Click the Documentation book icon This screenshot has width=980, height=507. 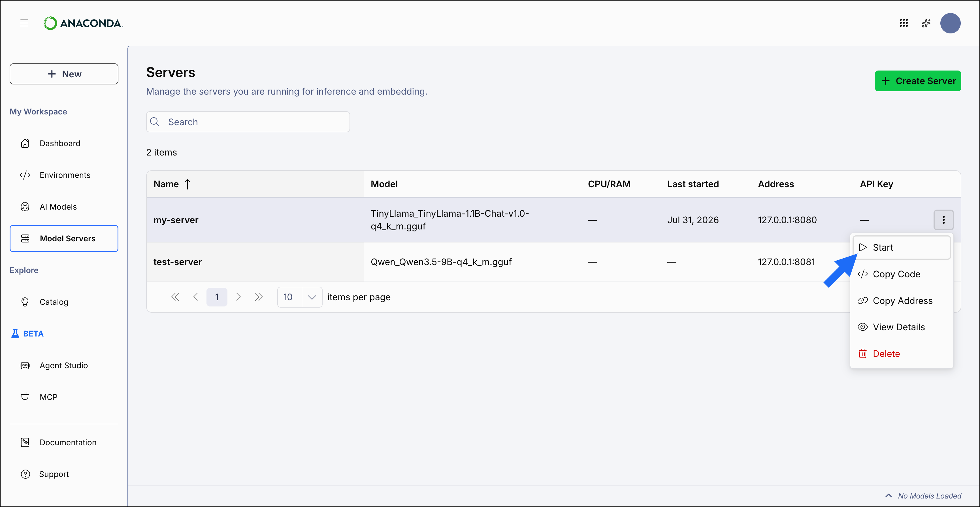click(25, 442)
